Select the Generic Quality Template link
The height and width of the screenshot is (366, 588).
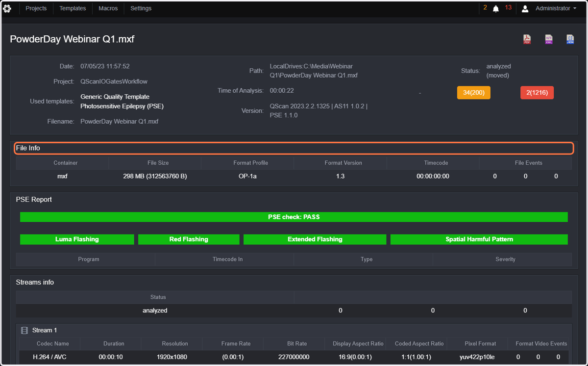(115, 97)
